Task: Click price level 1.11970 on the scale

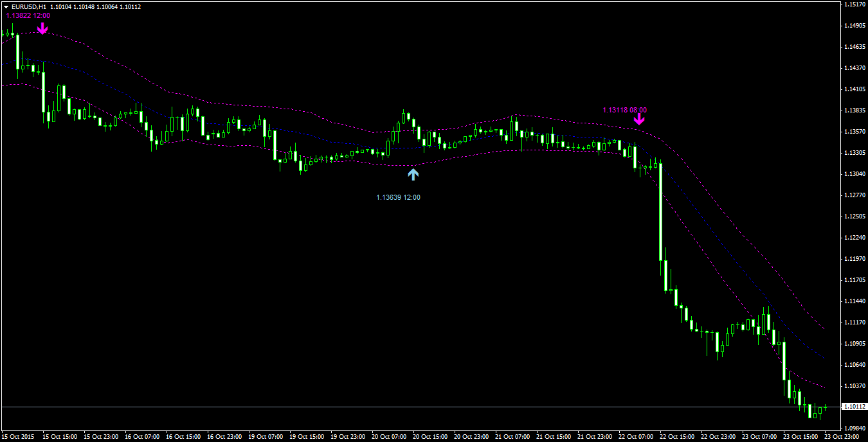Action: [x=854, y=259]
